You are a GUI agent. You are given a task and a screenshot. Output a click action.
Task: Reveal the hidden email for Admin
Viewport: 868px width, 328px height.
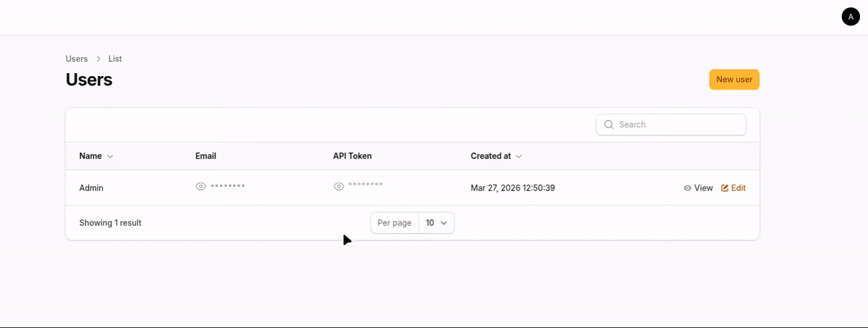point(201,187)
